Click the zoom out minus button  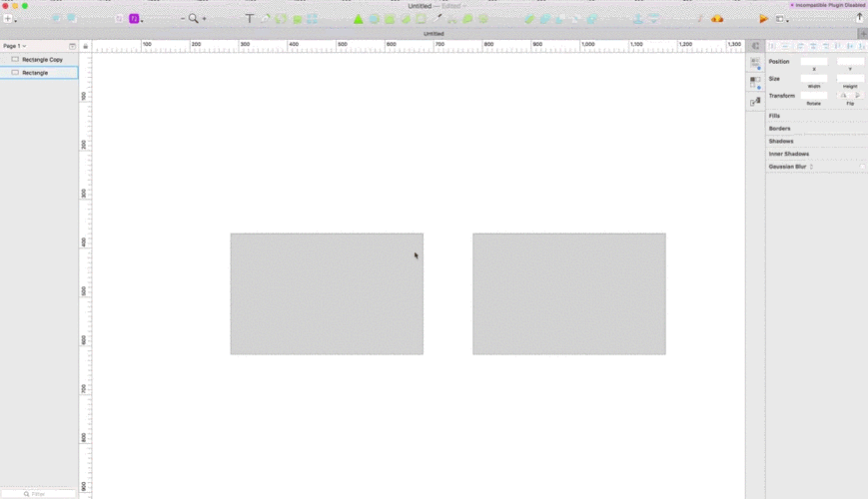click(x=182, y=19)
